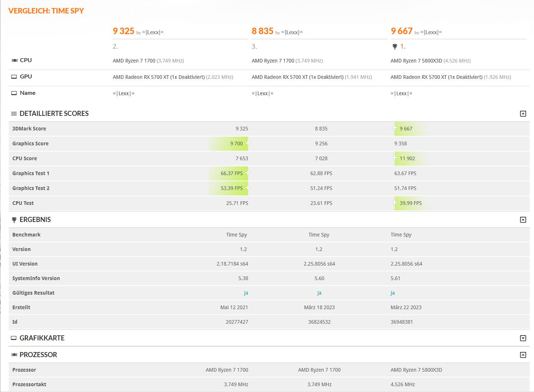The width and height of the screenshot is (534, 392).
Task: Collapse the Ergebnis section
Action: coord(523,220)
